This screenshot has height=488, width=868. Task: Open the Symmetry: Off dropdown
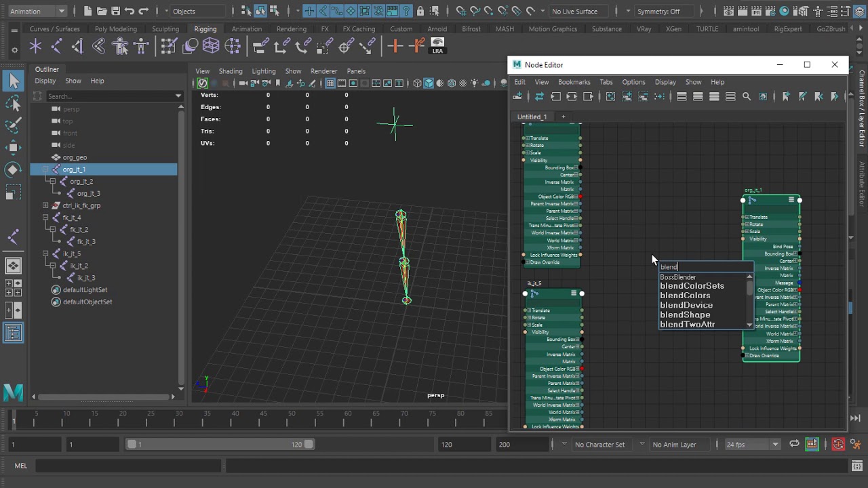coord(663,11)
